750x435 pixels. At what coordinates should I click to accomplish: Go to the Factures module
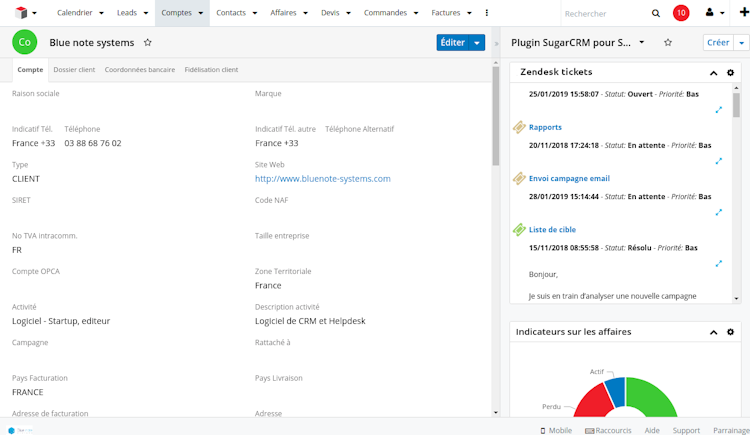click(x=446, y=13)
